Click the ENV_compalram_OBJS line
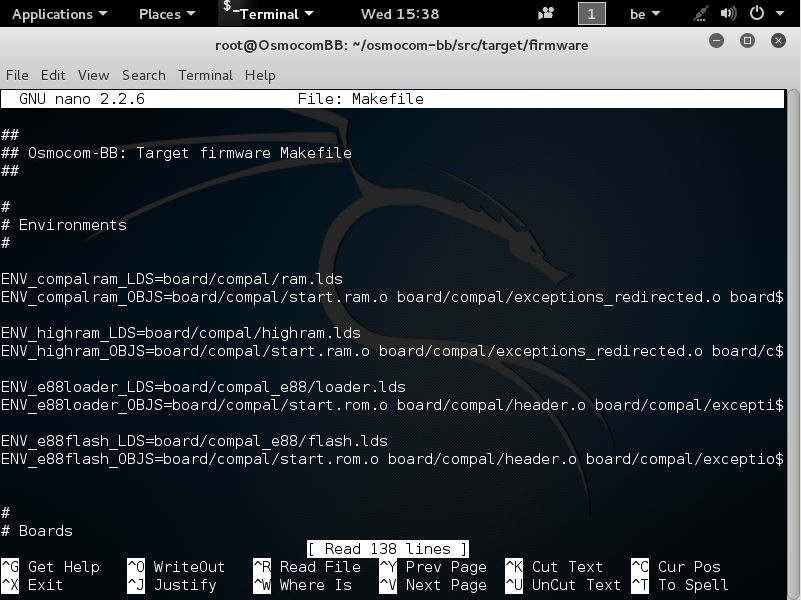 point(392,297)
